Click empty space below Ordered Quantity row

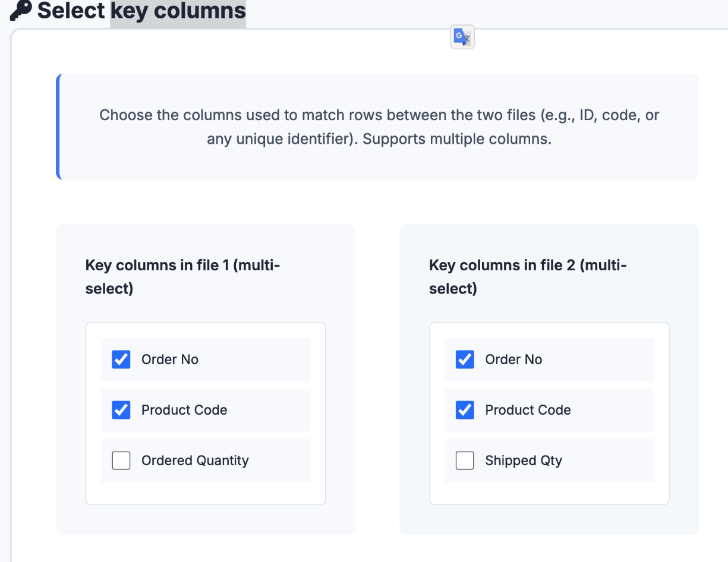tap(206, 492)
